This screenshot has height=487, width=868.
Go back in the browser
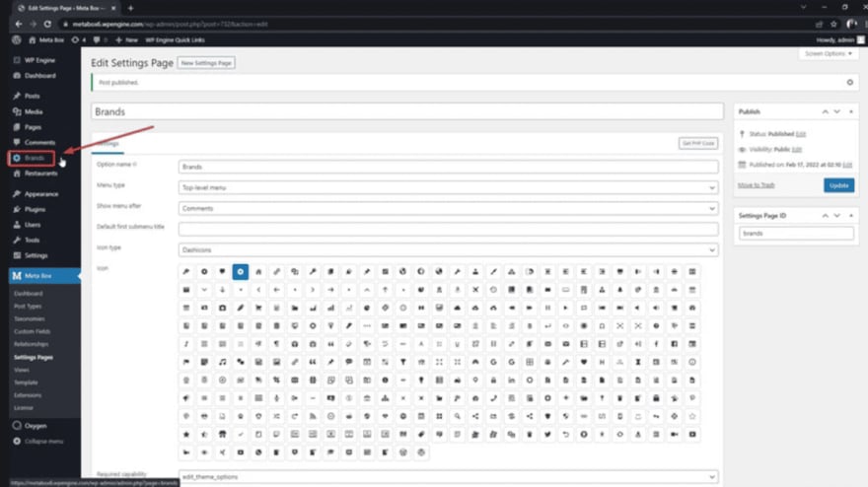click(x=19, y=24)
